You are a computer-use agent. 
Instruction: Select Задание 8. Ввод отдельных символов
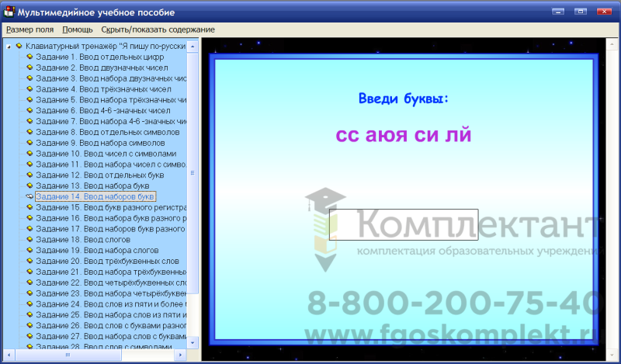pos(108,132)
